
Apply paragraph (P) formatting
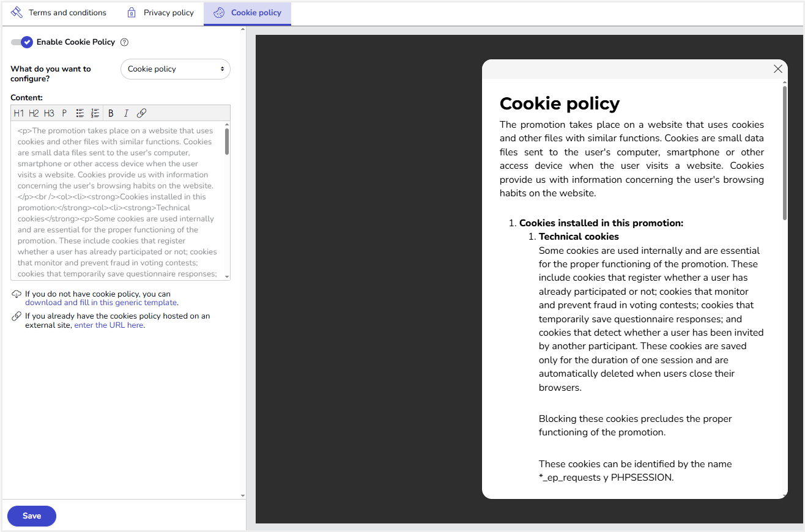[x=64, y=113]
